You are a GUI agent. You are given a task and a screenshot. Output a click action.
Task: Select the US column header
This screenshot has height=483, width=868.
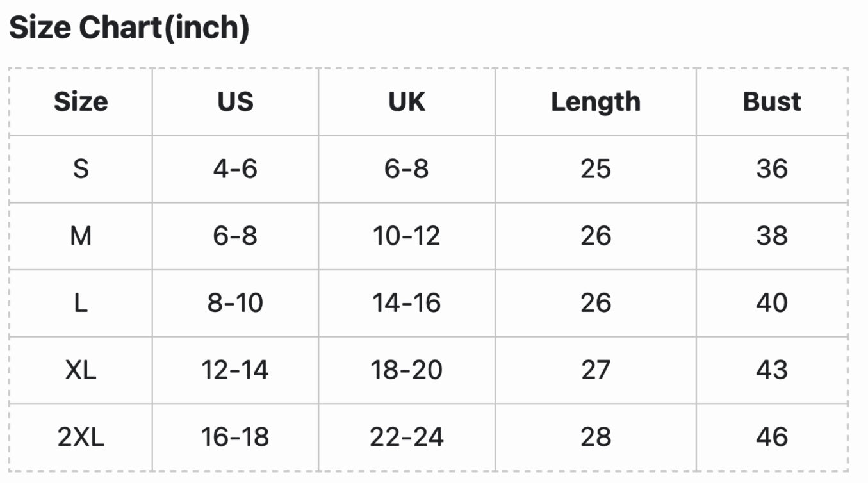pyautogui.click(x=235, y=102)
